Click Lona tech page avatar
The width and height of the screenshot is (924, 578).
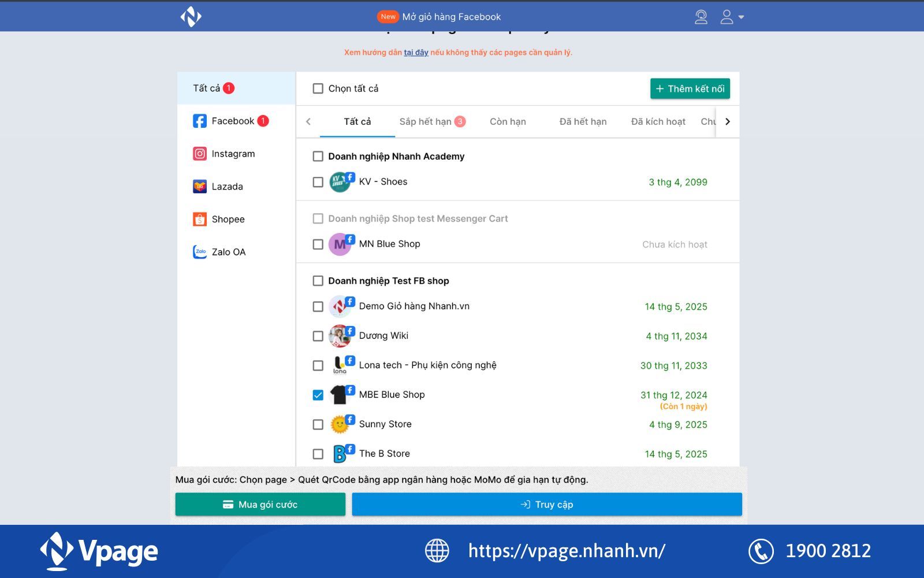[340, 365]
